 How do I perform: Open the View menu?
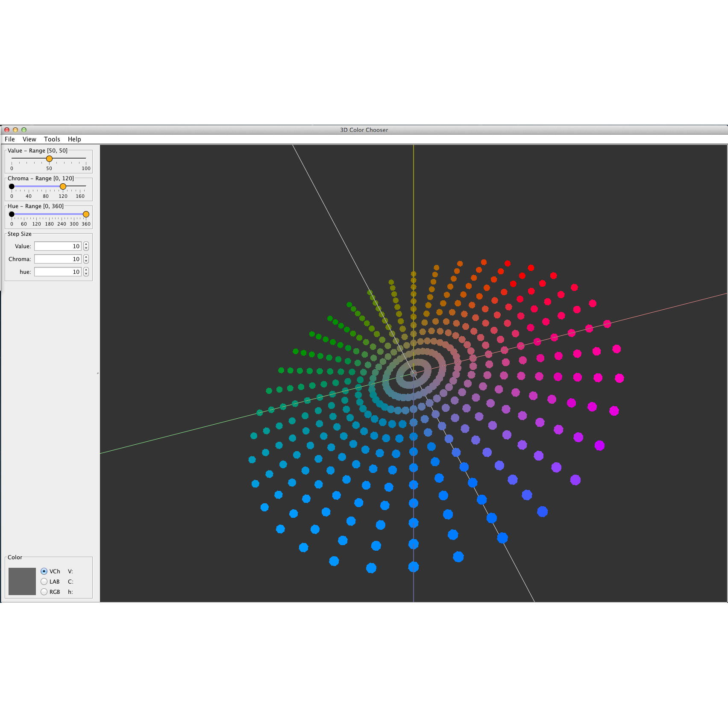point(29,139)
